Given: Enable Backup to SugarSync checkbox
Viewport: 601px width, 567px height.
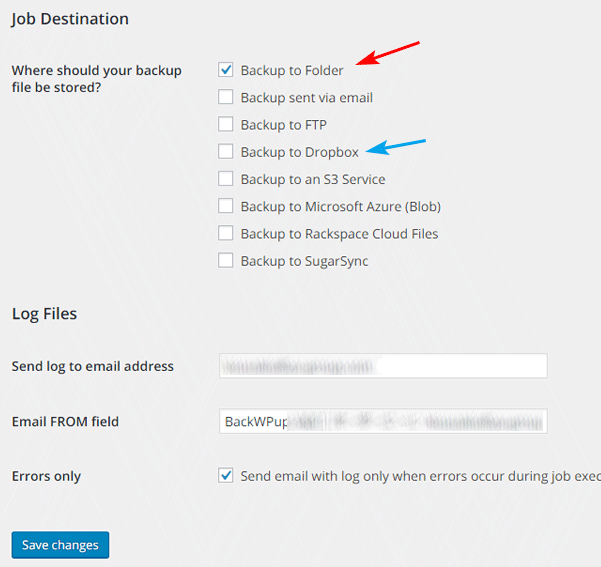Looking at the screenshot, I should [x=225, y=260].
